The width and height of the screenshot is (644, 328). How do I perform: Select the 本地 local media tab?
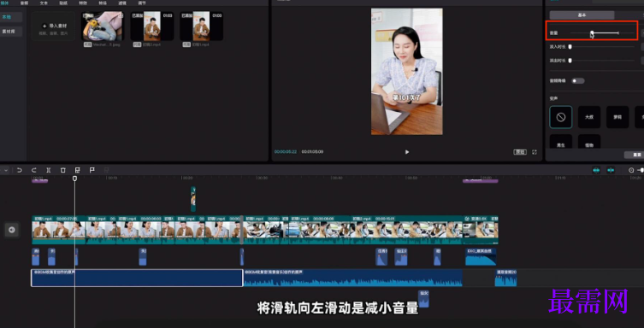pos(11,17)
